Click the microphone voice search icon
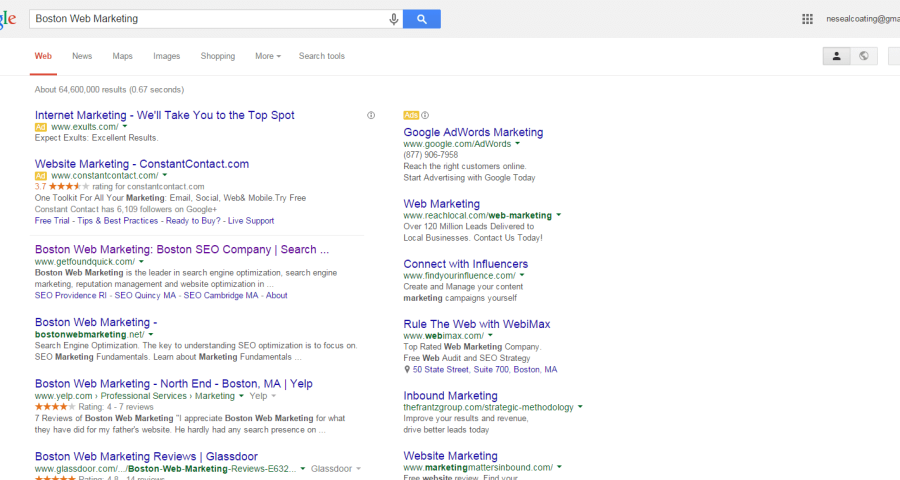 [394, 19]
